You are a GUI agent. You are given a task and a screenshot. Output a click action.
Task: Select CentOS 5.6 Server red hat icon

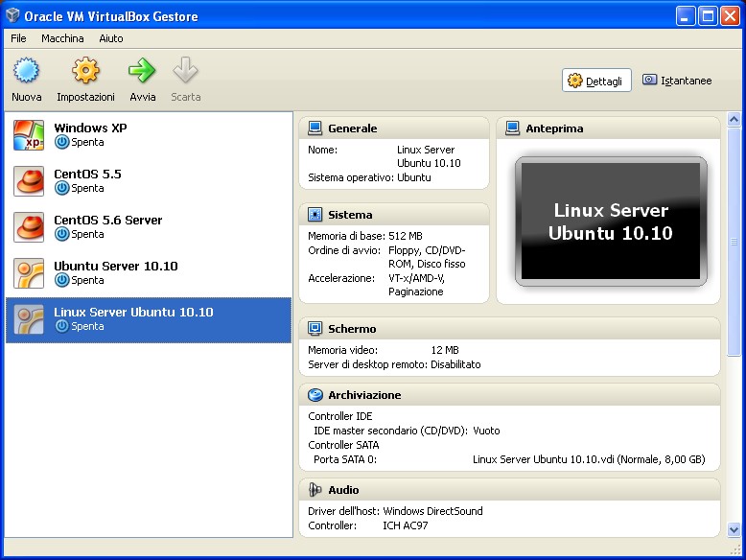pyautogui.click(x=29, y=227)
